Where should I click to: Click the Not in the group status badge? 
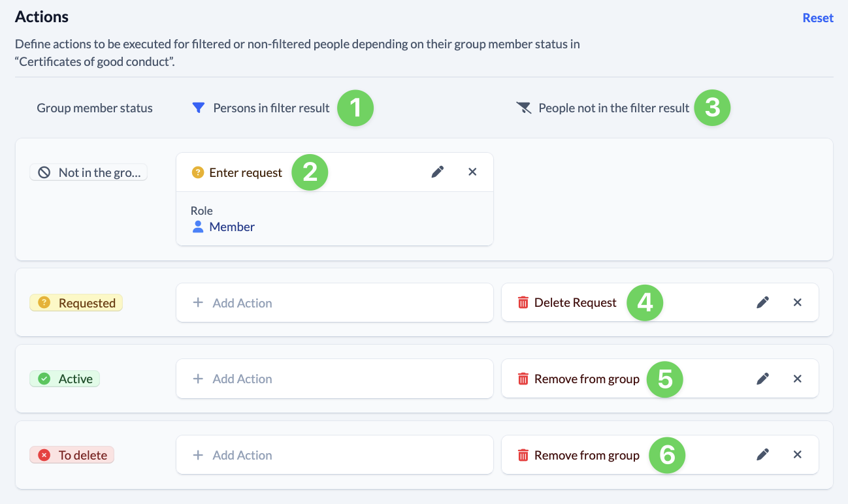point(89,172)
